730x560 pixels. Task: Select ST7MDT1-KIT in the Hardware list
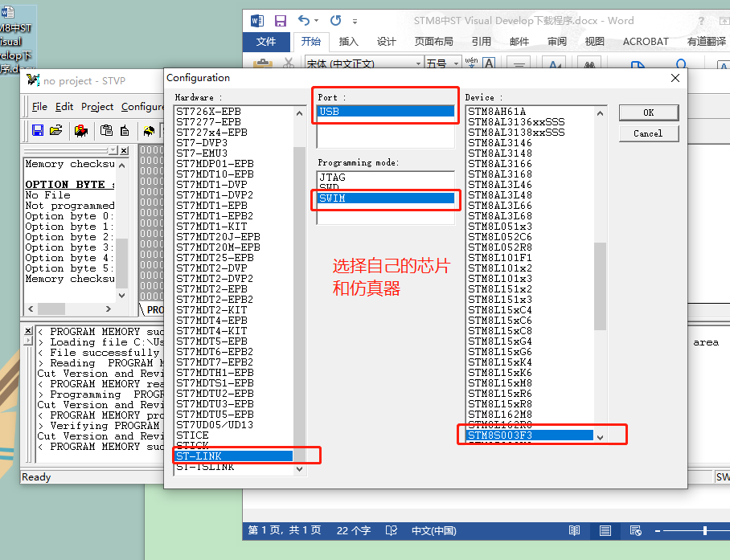pyautogui.click(x=234, y=227)
